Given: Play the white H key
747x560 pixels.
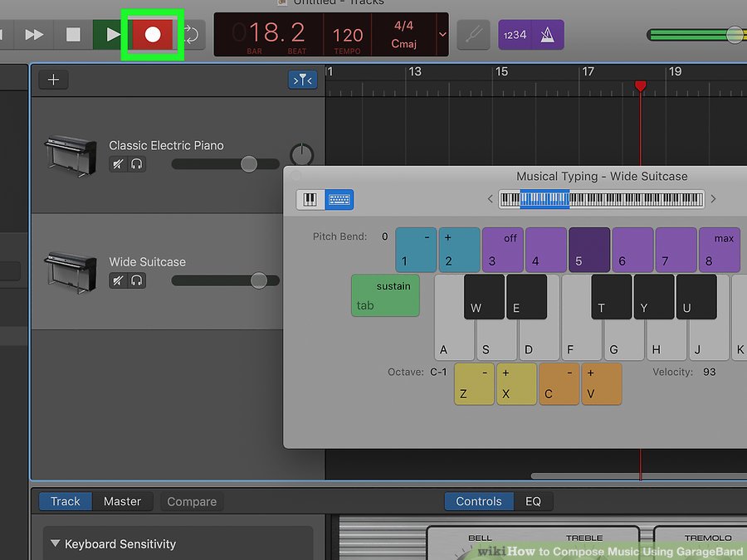Looking at the screenshot, I should coord(666,340).
